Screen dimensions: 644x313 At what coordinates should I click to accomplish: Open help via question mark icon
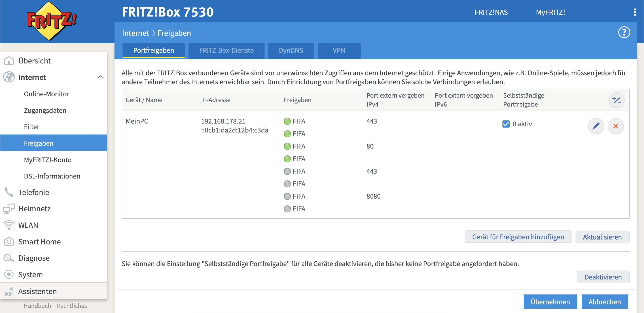624,32
